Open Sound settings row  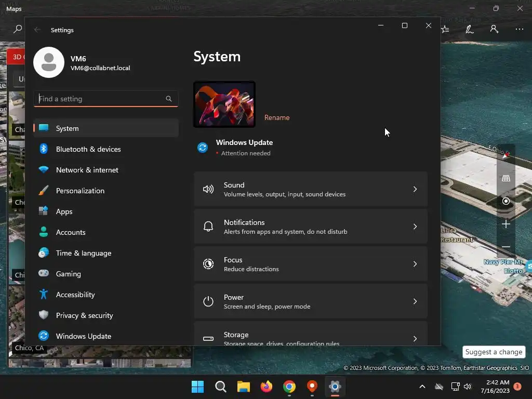pyautogui.click(x=311, y=189)
